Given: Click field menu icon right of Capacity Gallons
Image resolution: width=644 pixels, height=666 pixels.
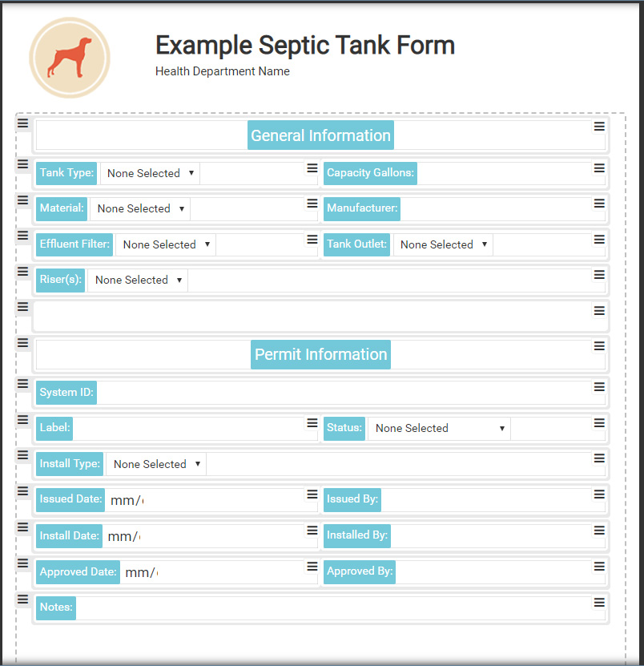Looking at the screenshot, I should point(599,168).
